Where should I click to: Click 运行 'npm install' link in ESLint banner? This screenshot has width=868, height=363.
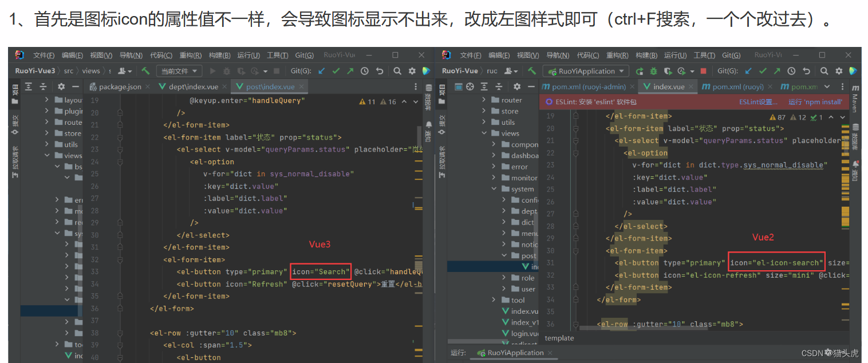pos(815,102)
